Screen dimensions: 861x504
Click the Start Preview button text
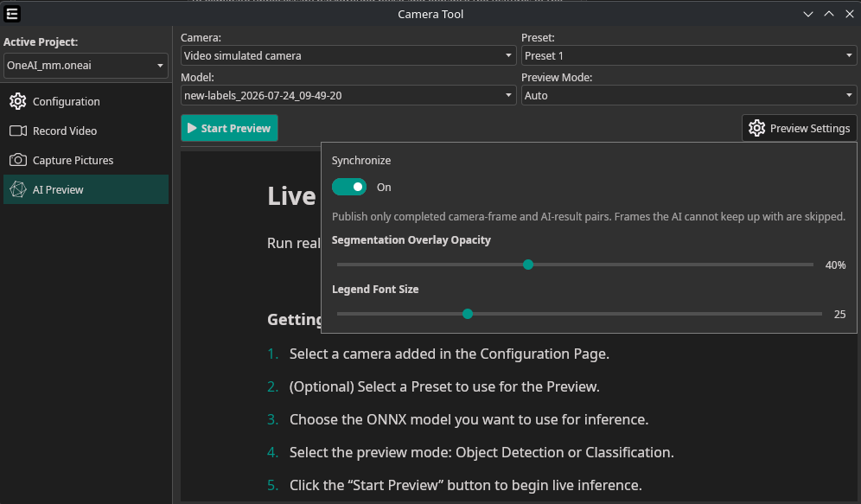pos(236,128)
